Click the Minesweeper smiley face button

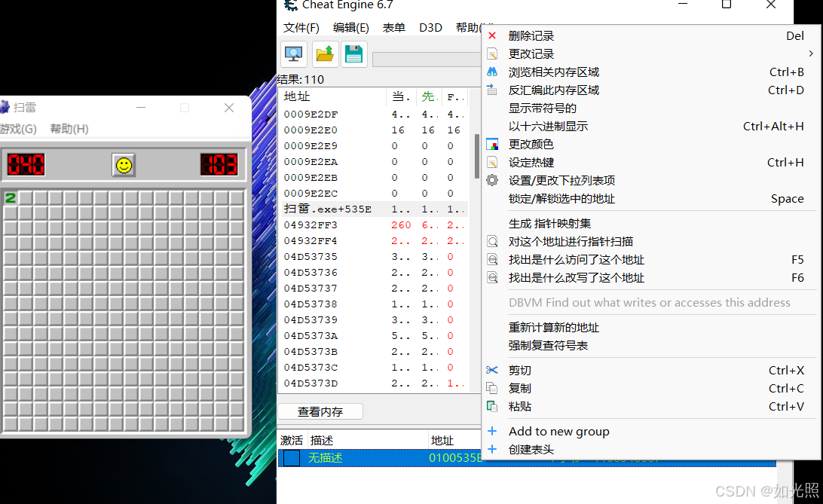click(124, 165)
